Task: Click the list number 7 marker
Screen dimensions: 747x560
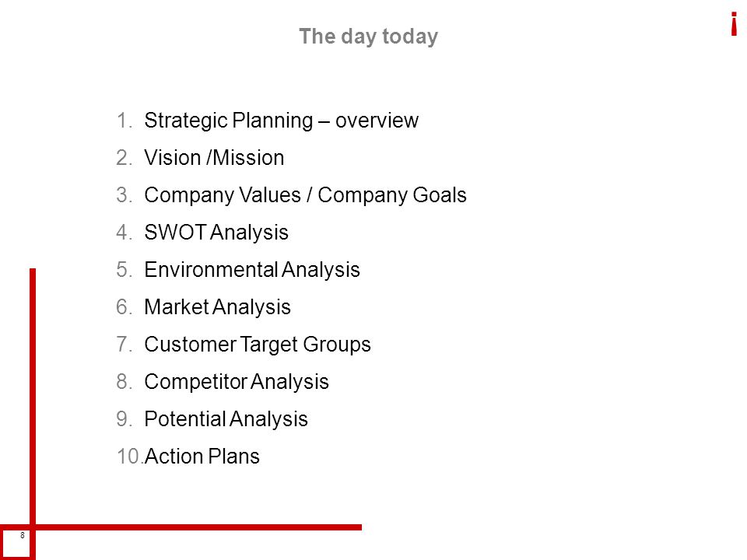Action: point(124,345)
